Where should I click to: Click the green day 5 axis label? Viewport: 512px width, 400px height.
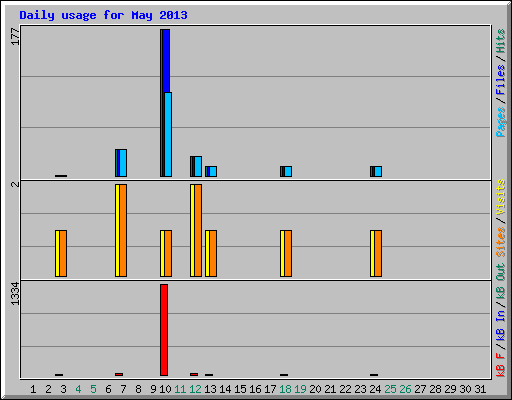[x=93, y=389]
